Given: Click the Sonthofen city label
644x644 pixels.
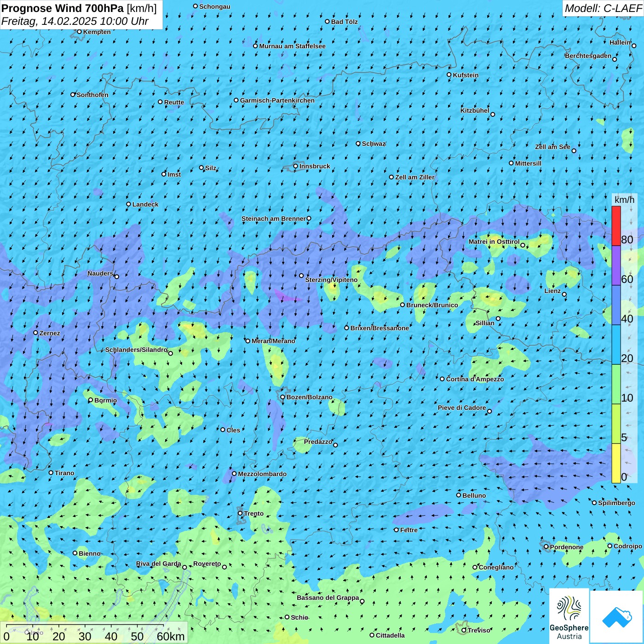Looking at the screenshot, I should tap(92, 95).
